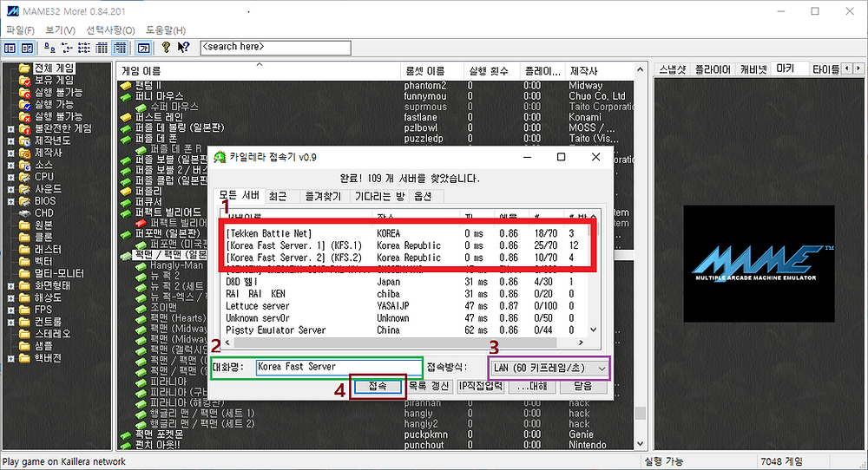The height and width of the screenshot is (470, 868).
Task: Open the 파일(F) menu
Action: coord(20,29)
